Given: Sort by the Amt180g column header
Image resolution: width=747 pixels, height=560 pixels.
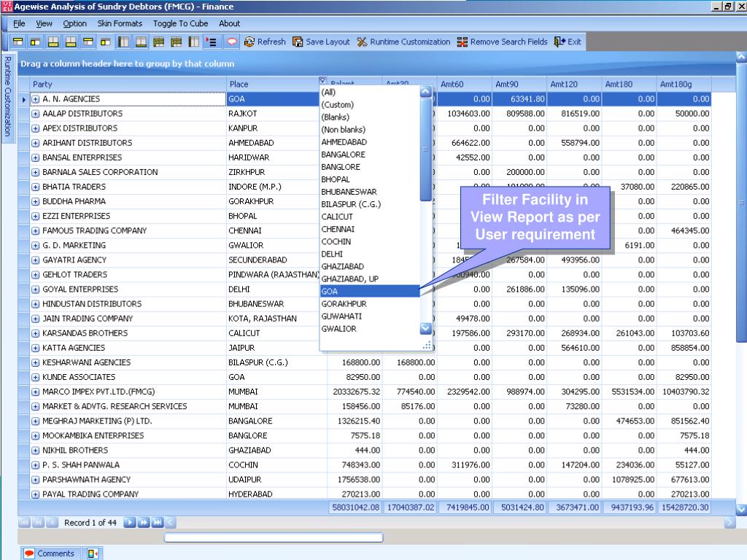Looking at the screenshot, I should click(684, 85).
